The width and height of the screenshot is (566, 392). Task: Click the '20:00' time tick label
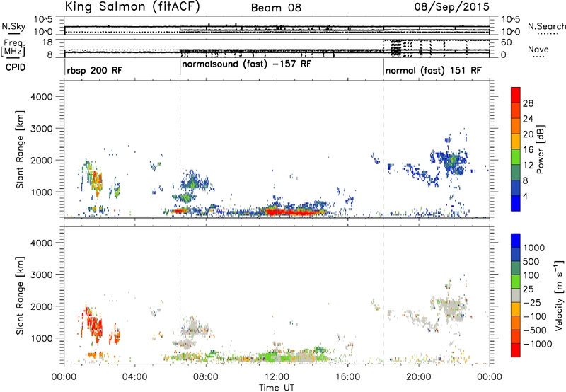point(419,377)
